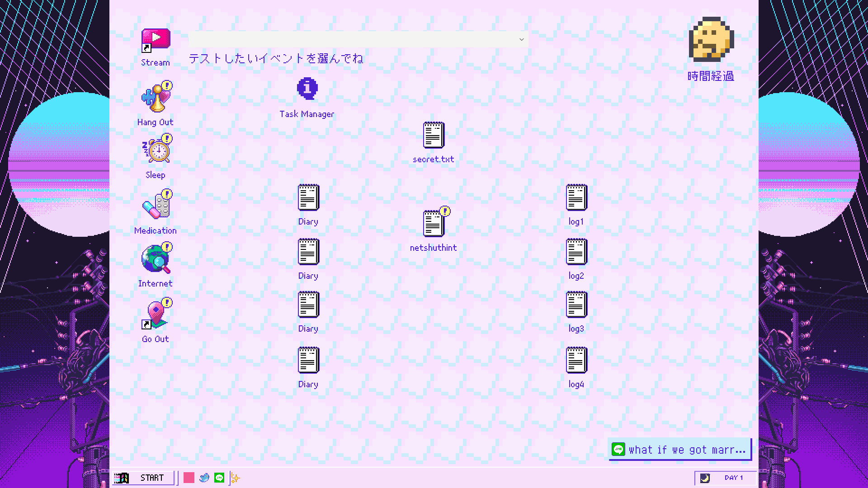Click the 時間経過 label
The image size is (868, 488).
711,76
